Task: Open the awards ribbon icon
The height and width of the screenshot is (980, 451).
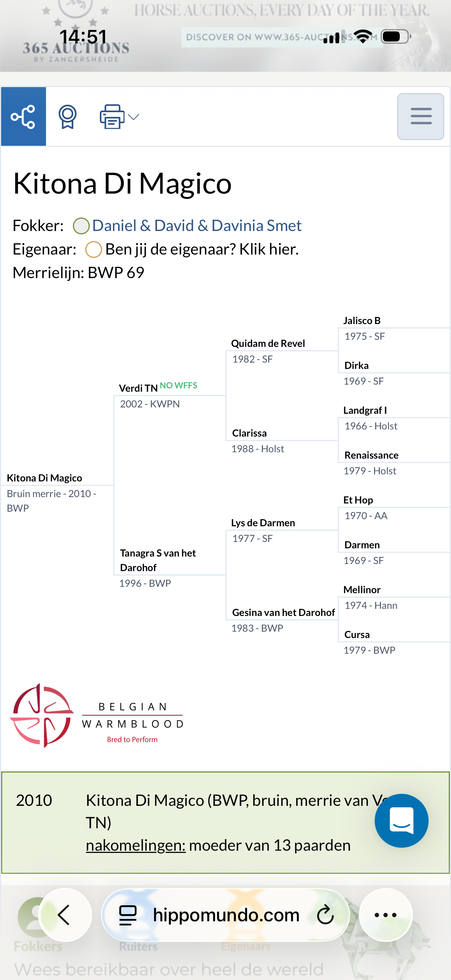Action: pos(68,116)
